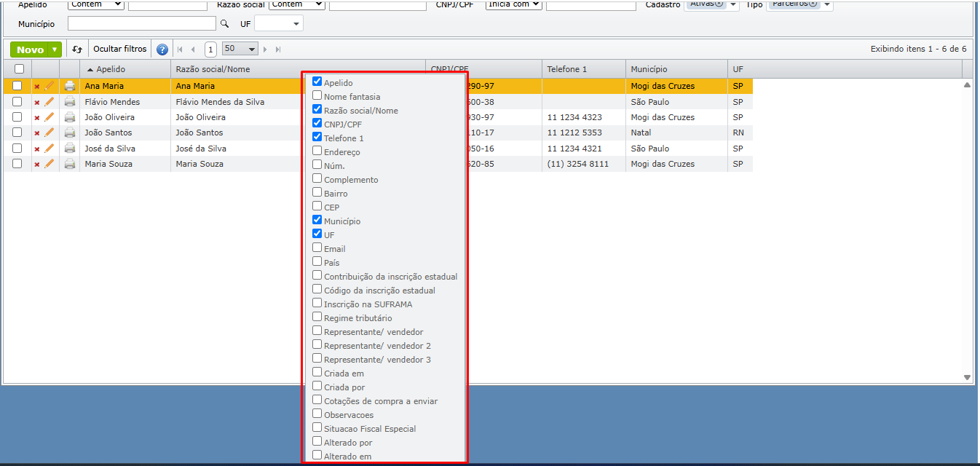Select the Flávio Mendes da Silva cell
This screenshot has height=466, width=980.
[x=298, y=102]
